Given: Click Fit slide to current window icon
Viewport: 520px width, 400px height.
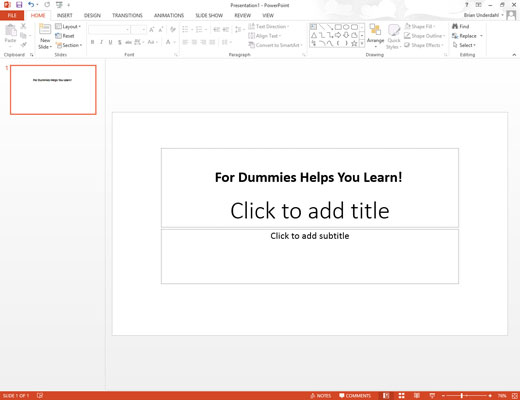Looking at the screenshot, I should (515, 396).
